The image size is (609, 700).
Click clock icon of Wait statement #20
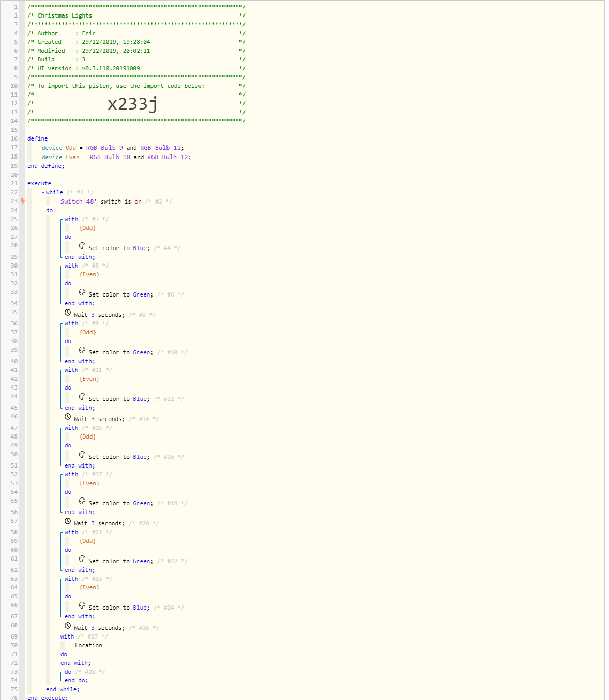(x=68, y=521)
